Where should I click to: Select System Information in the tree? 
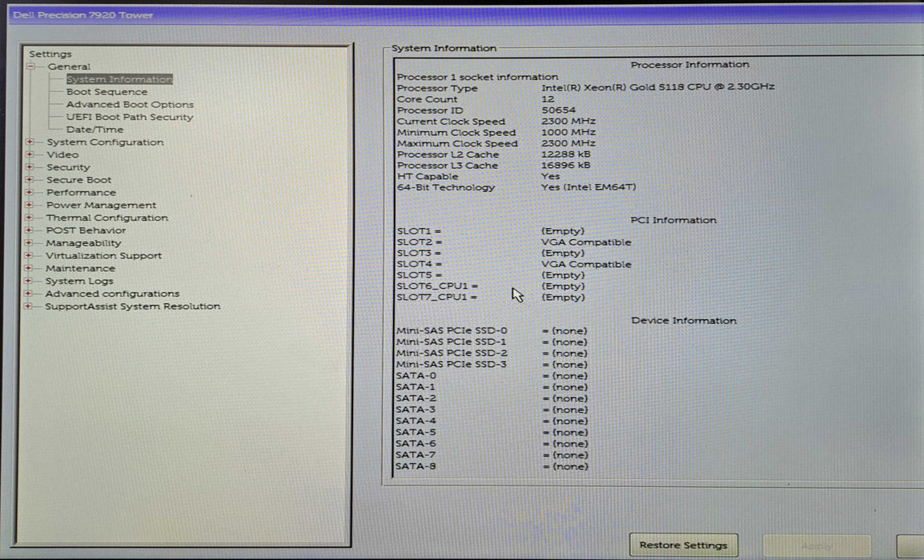click(x=119, y=79)
